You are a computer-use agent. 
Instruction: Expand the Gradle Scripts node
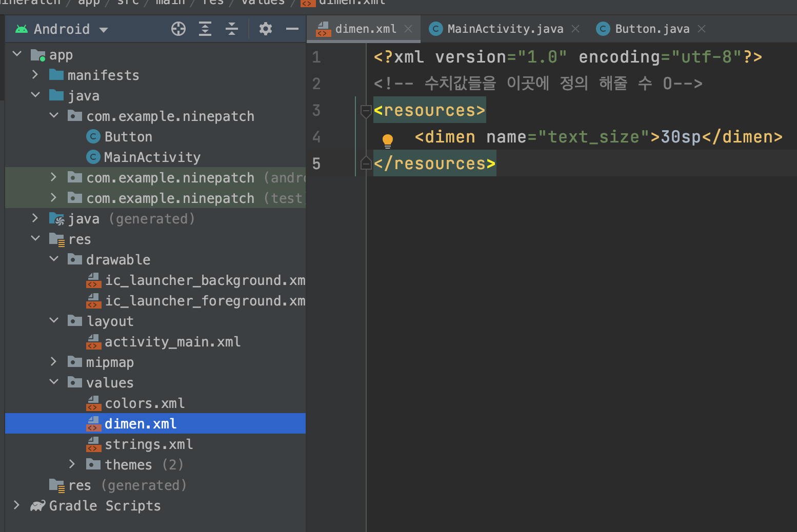tap(17, 505)
